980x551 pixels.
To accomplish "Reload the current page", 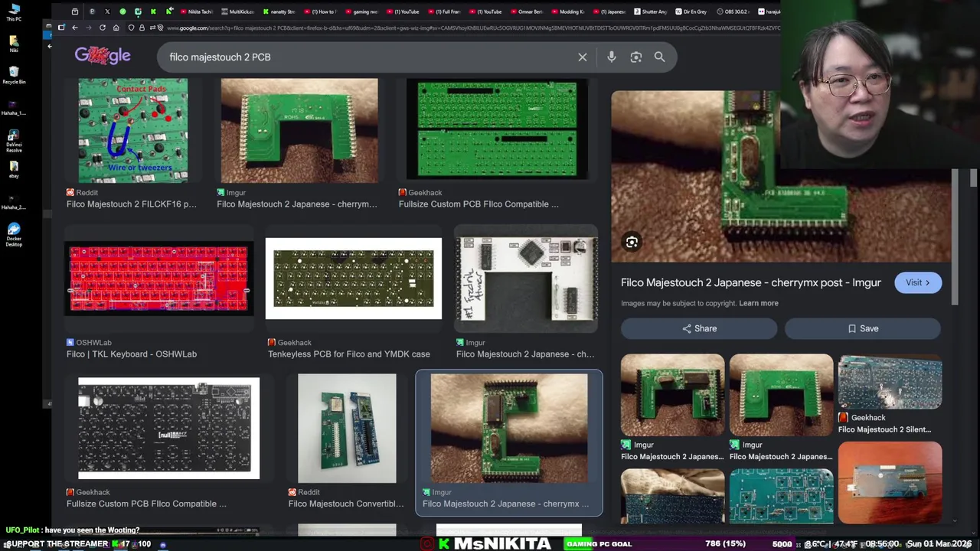I will (x=102, y=28).
